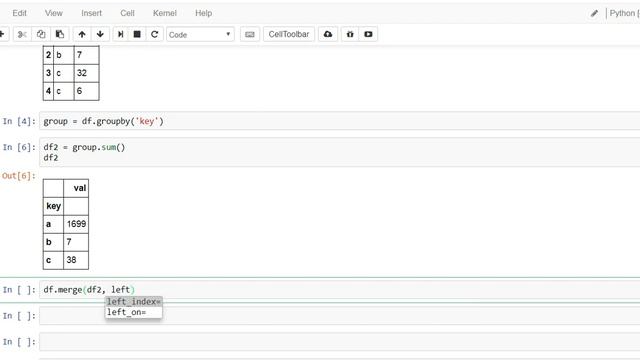Click row index 4 in top table
640x360 pixels.
point(48,91)
